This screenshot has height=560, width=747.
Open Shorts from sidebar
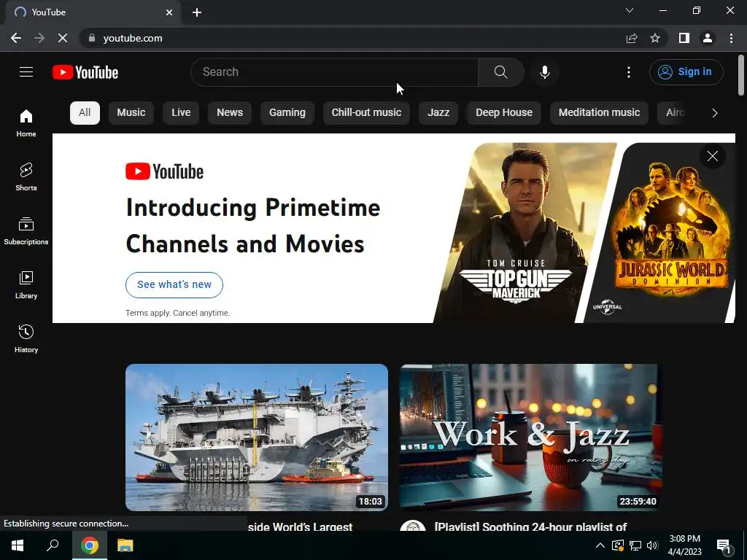pyautogui.click(x=26, y=176)
